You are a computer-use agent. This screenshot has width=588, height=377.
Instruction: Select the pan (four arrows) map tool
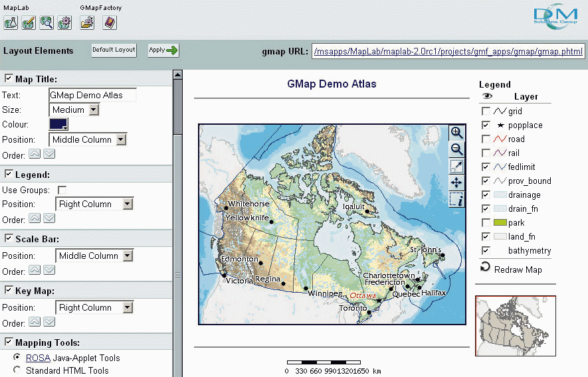pos(456,183)
